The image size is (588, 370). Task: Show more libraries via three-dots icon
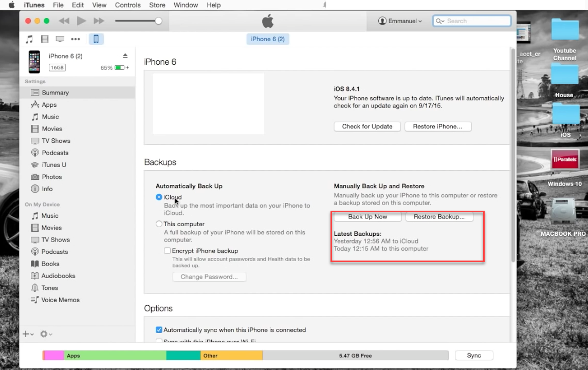(76, 39)
